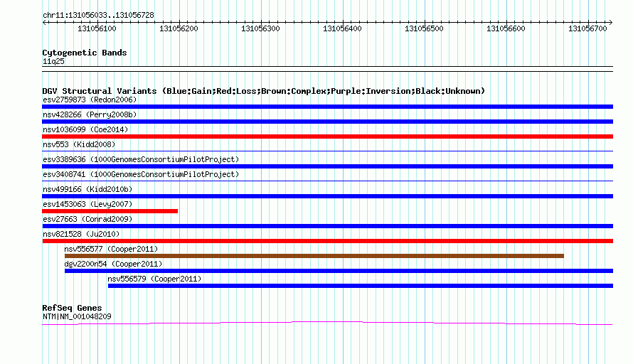Image resolution: width=633 pixels, height=364 pixels.
Task: Select the blue bar under nsv556579
Action: [361, 286]
